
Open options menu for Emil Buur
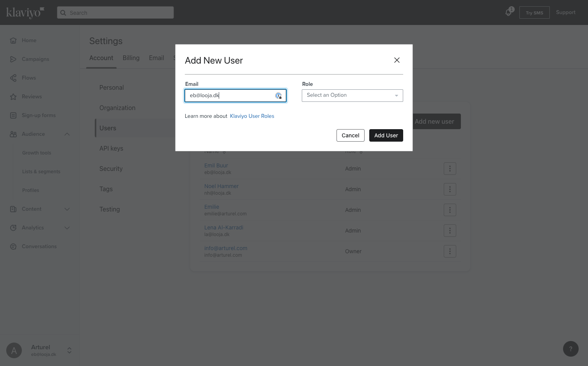[x=450, y=169]
